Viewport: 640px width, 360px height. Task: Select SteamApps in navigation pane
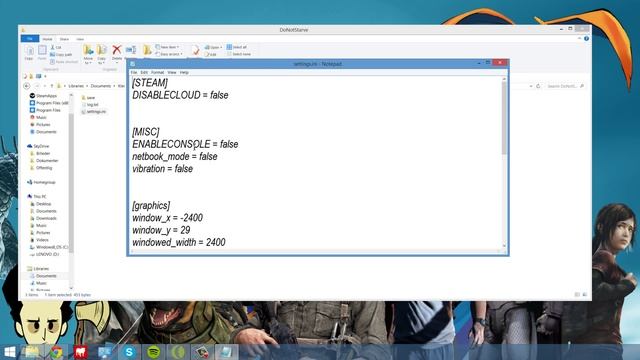(x=43, y=96)
